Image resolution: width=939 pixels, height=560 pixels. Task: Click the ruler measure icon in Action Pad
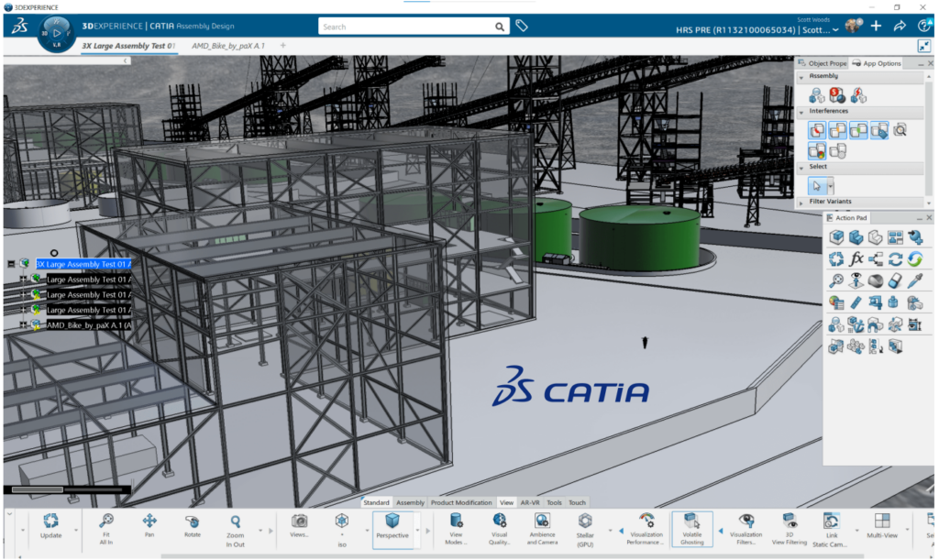click(856, 302)
